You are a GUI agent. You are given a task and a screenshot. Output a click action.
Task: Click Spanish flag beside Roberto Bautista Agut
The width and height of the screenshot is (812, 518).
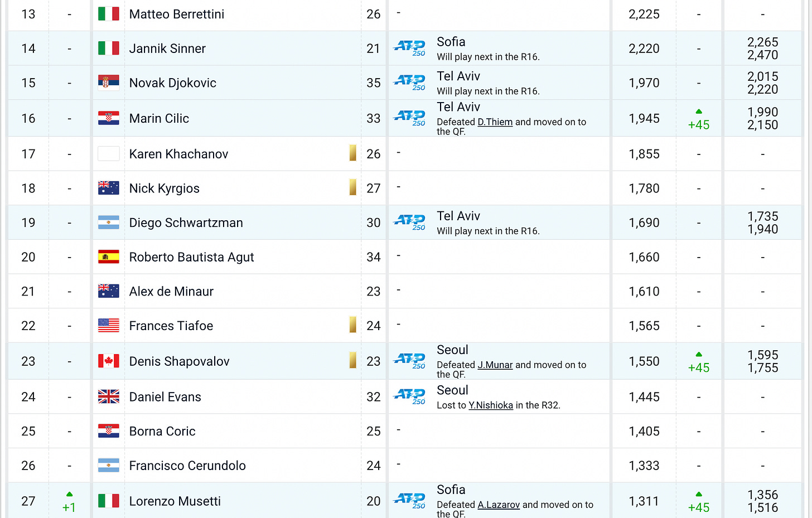point(108,257)
